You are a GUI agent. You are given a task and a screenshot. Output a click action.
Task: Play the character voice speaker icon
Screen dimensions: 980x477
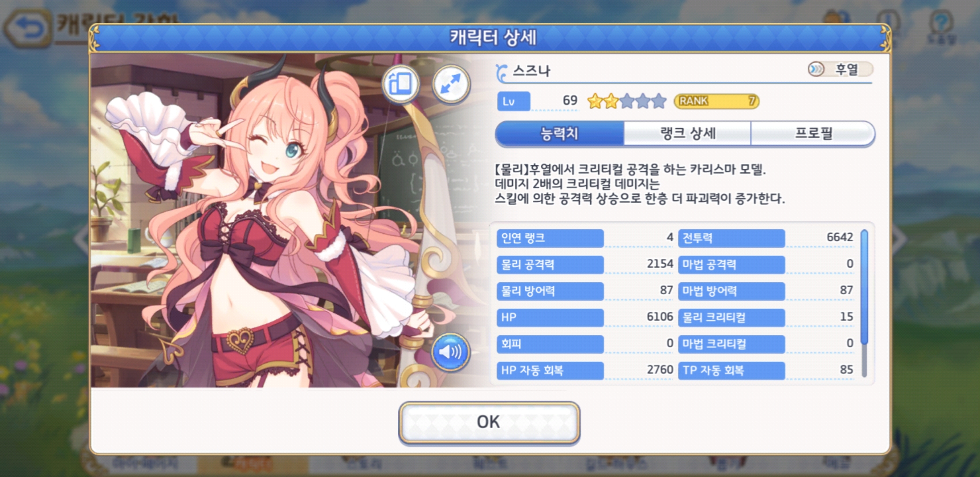pyautogui.click(x=450, y=352)
